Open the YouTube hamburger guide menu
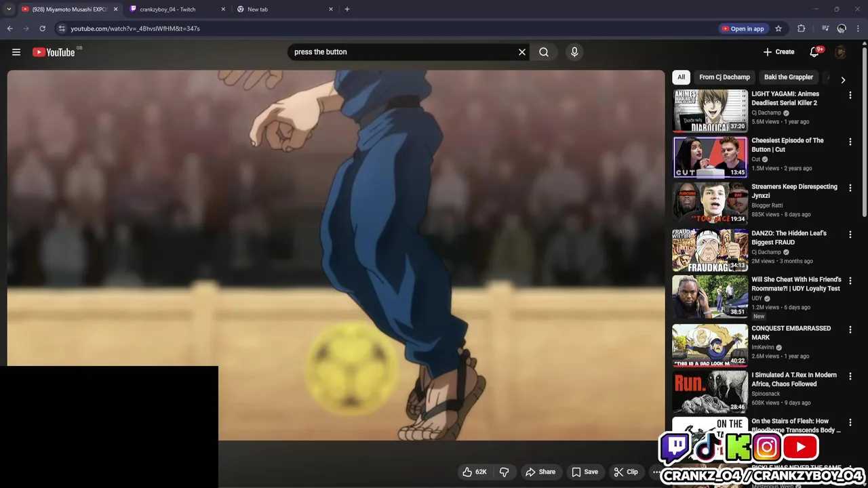 [16, 52]
